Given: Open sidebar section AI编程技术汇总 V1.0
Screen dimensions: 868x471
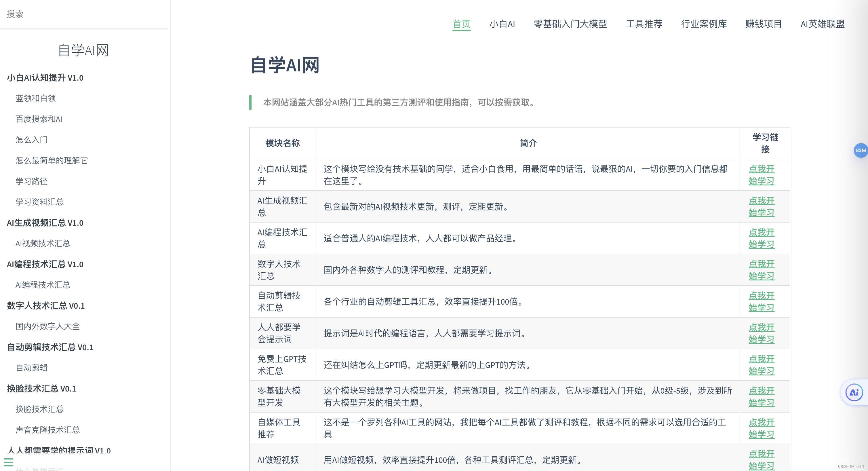Looking at the screenshot, I should click(x=45, y=264).
